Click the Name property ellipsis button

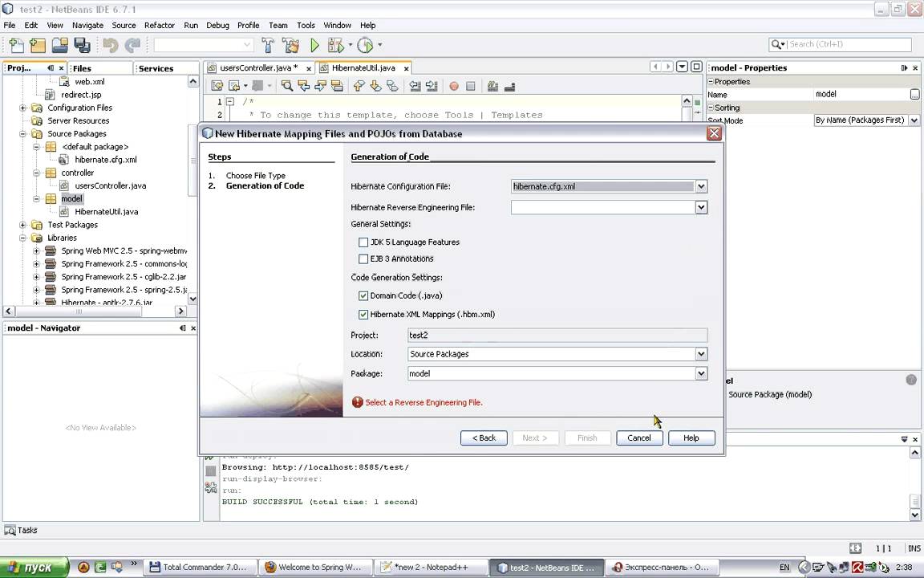click(914, 95)
